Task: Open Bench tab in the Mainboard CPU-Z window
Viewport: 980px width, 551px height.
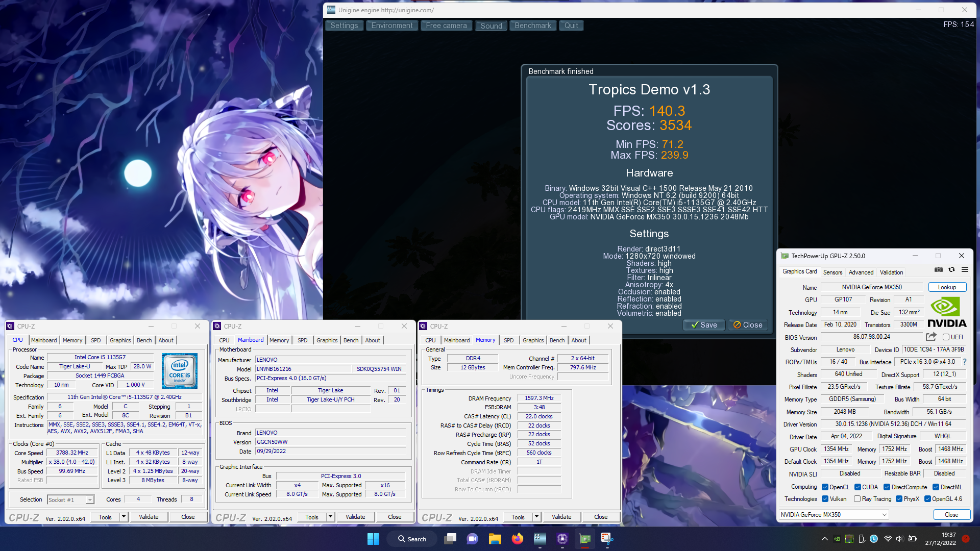Action: 351,340
